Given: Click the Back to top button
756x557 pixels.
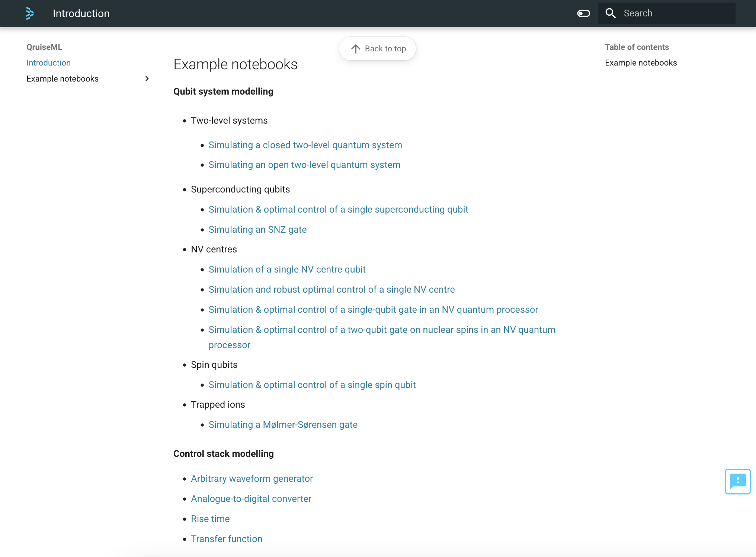Looking at the screenshot, I should [378, 49].
